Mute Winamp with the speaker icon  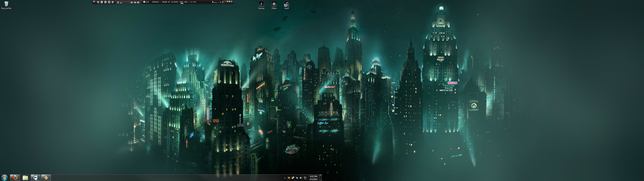pos(118,3)
